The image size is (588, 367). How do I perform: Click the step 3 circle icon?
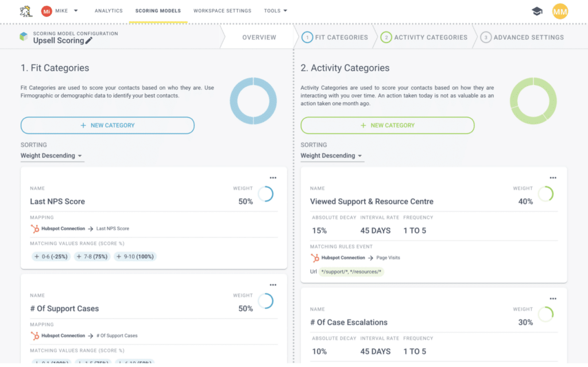(x=486, y=37)
